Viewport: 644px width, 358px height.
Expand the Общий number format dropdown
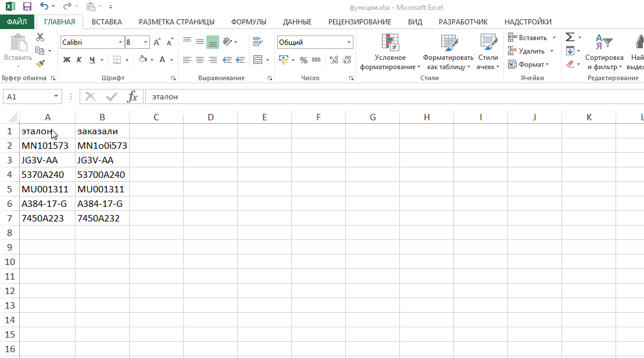(349, 42)
